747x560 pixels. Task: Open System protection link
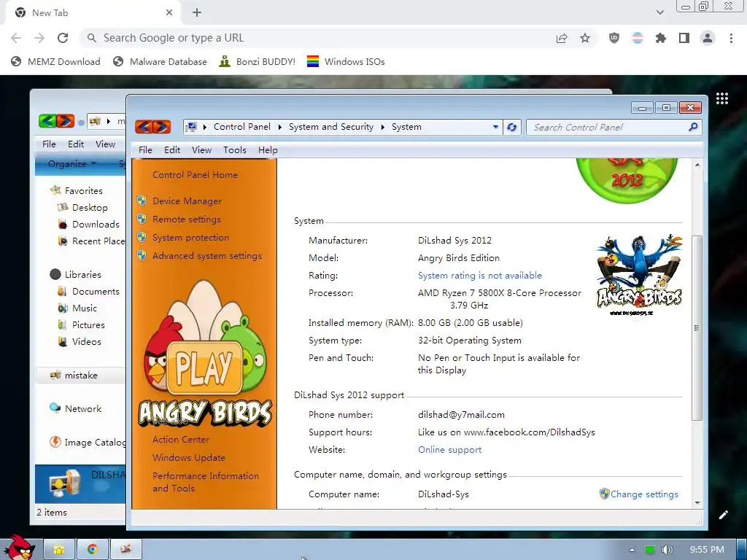pyautogui.click(x=190, y=237)
